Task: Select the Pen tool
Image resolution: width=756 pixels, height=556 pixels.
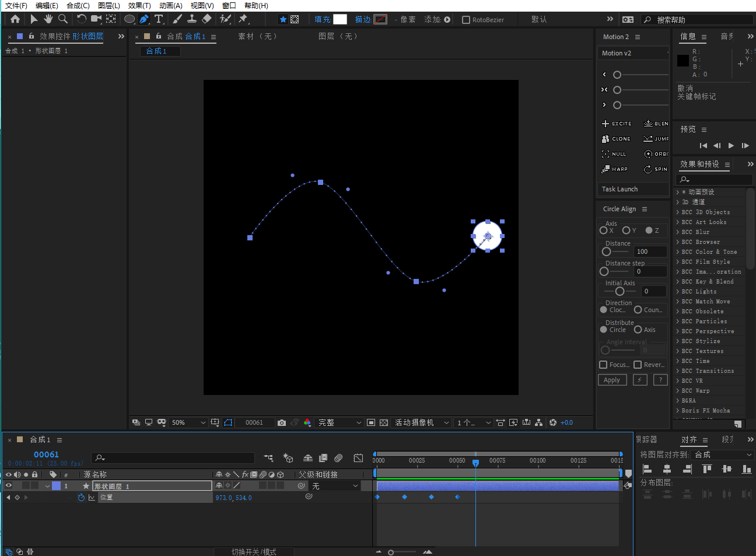Action: (x=144, y=19)
